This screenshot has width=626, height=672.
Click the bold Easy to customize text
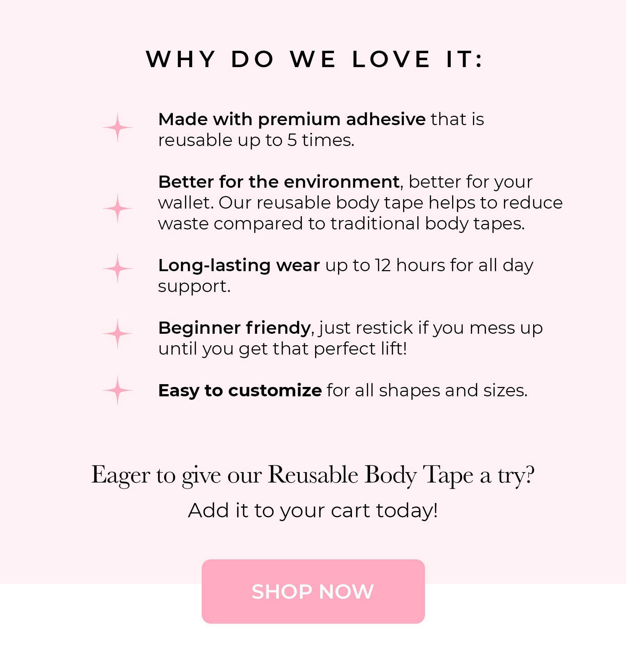pyautogui.click(x=240, y=391)
